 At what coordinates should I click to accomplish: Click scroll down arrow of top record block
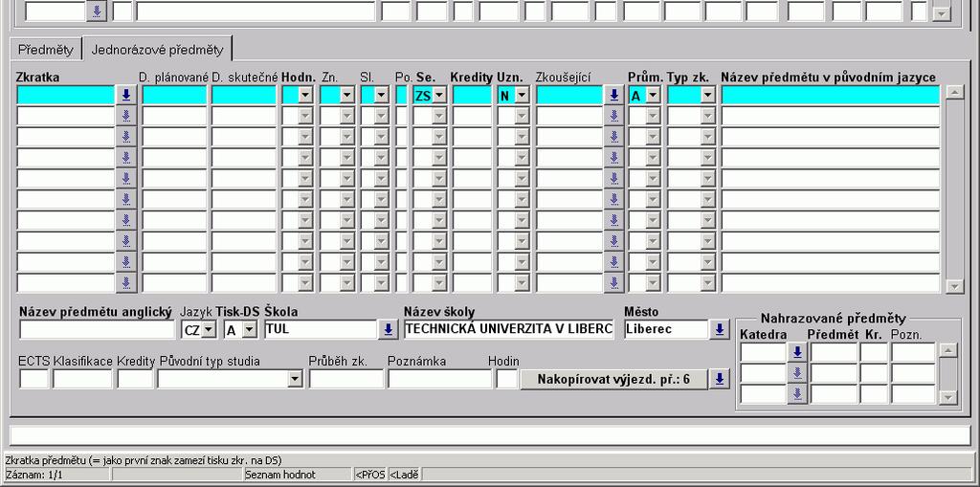[942, 13]
